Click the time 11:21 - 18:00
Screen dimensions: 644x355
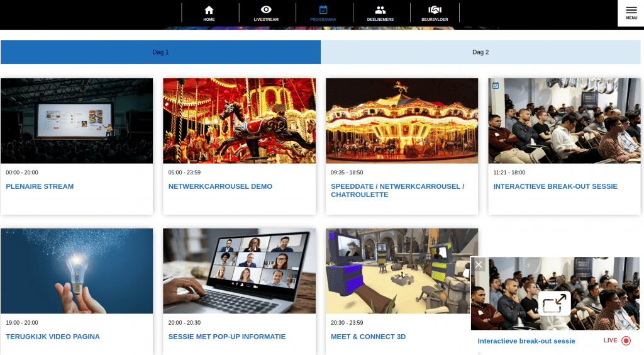tap(509, 172)
